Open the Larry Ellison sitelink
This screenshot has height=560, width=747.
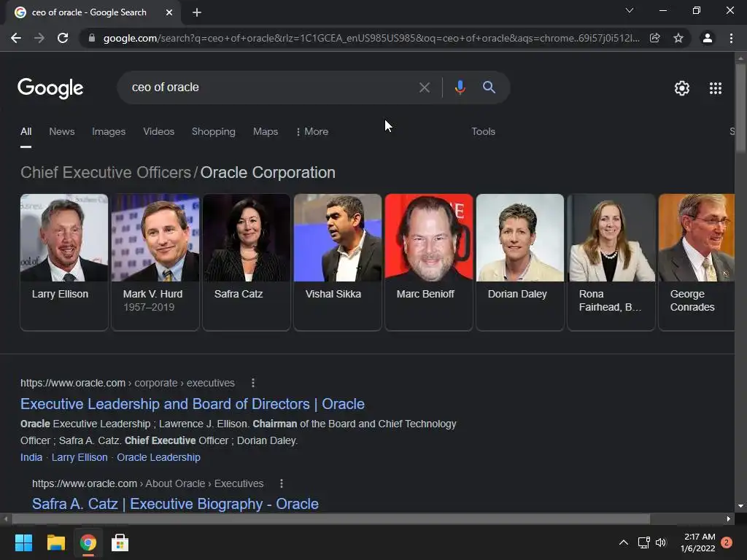(80, 457)
